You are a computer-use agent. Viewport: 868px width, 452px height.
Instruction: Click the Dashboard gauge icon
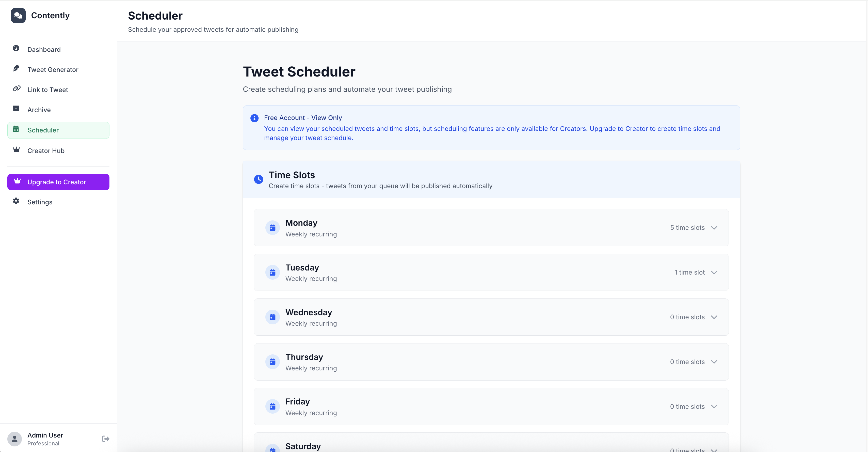[x=16, y=49]
